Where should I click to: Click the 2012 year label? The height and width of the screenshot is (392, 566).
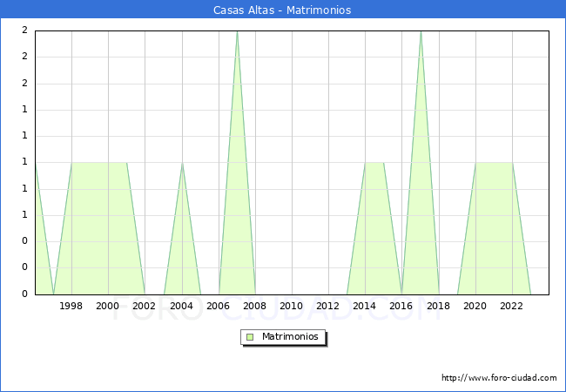point(328,306)
